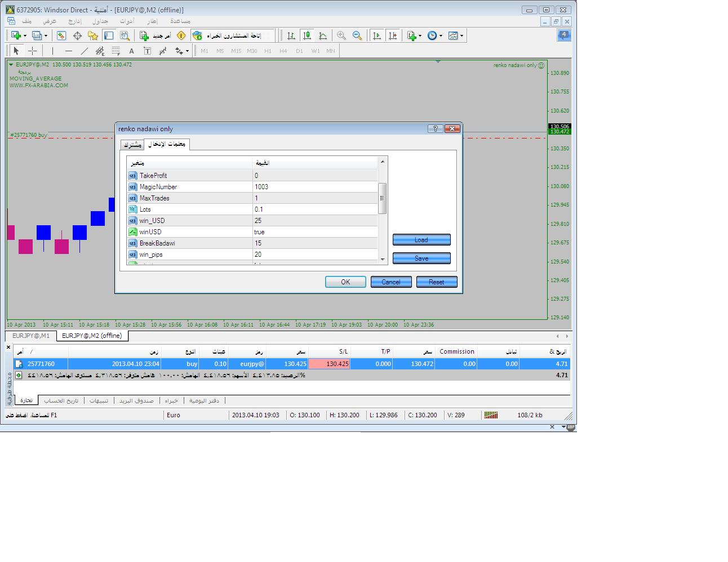Select the arrow cursor tool
Image resolution: width=728 pixels, height=562 pixels.
16,51
